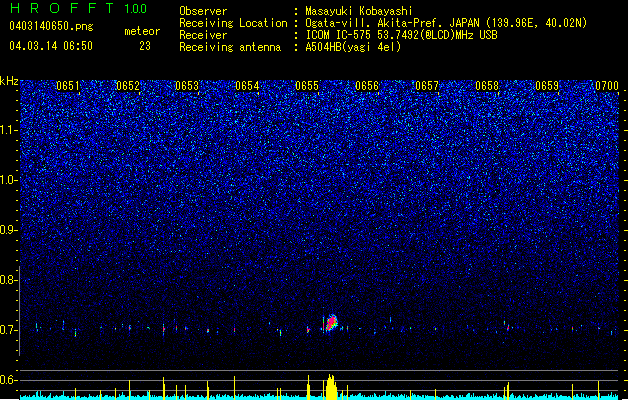Click the 0653 time marker
629x400 pixels.
pos(187,86)
